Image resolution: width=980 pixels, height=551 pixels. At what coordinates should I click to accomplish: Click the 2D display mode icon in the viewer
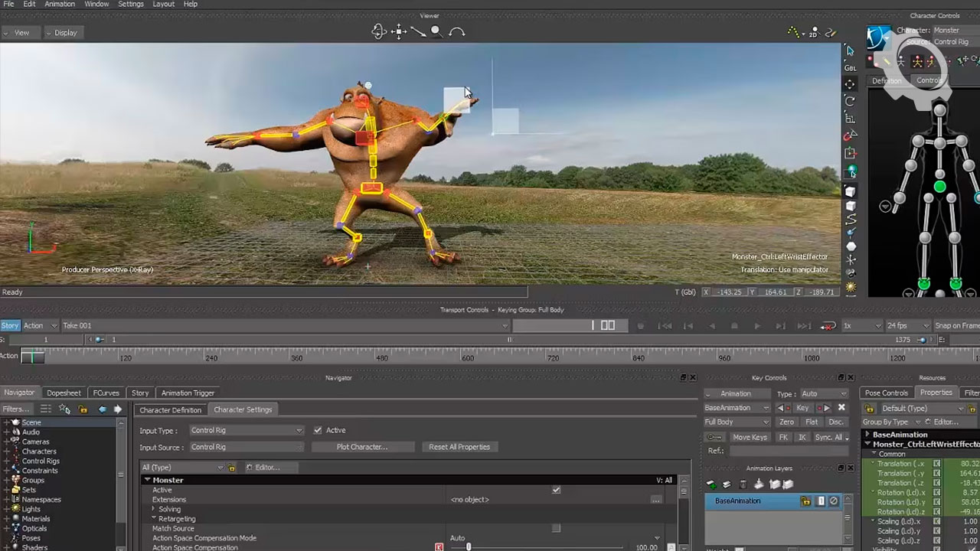coord(814,32)
